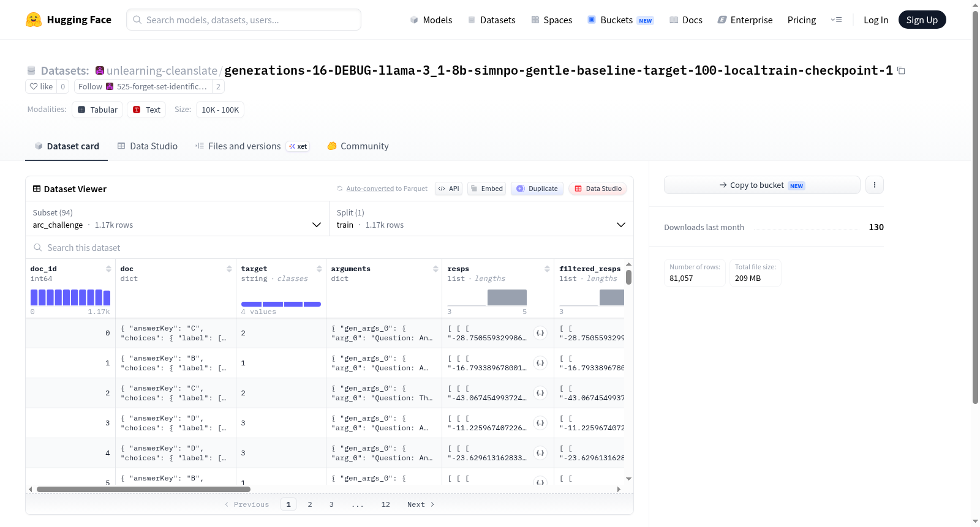Follow the 525-forget-set-identification organization
Image resolution: width=980 pixels, height=527 pixels.
pyautogui.click(x=143, y=86)
